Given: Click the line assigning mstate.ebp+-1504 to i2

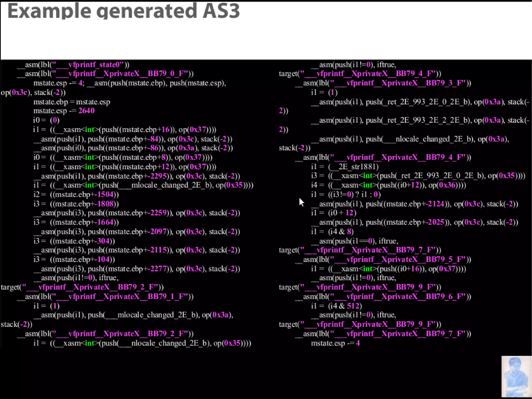Looking at the screenshot, I should (x=76, y=194).
